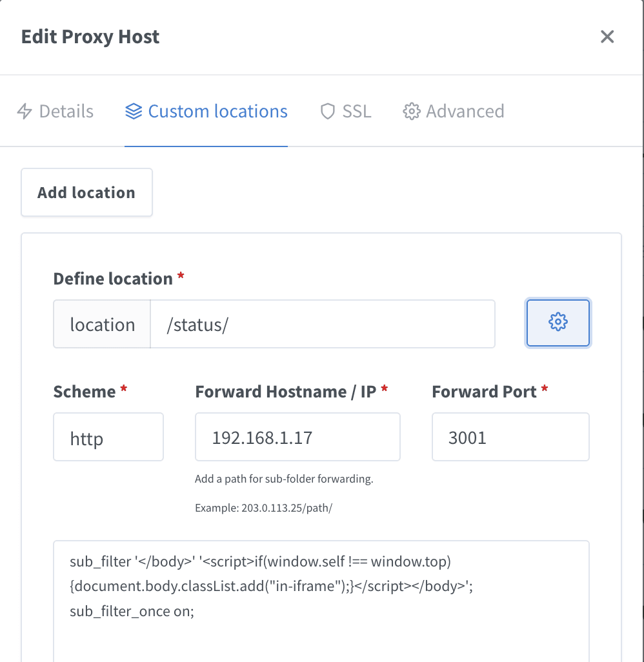Viewport: 644px width, 662px height.
Task: Click the Add location button
Action: click(86, 192)
